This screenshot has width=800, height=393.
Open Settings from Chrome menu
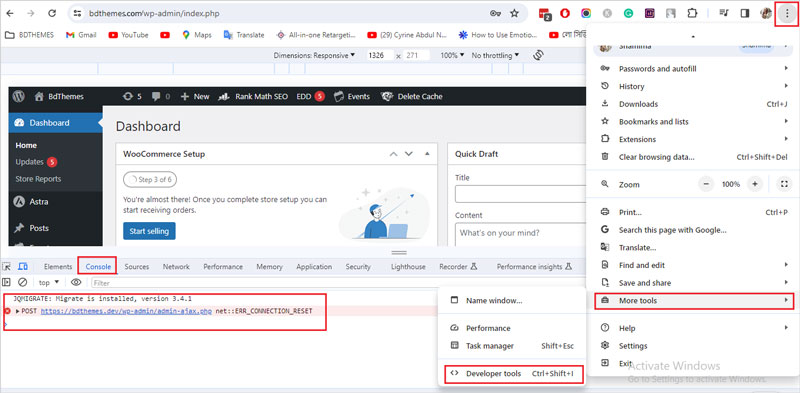pos(693,346)
